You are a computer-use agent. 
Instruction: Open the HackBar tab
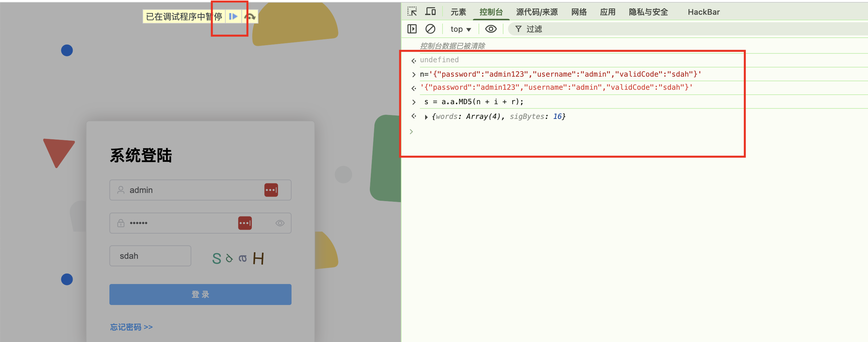coord(704,12)
